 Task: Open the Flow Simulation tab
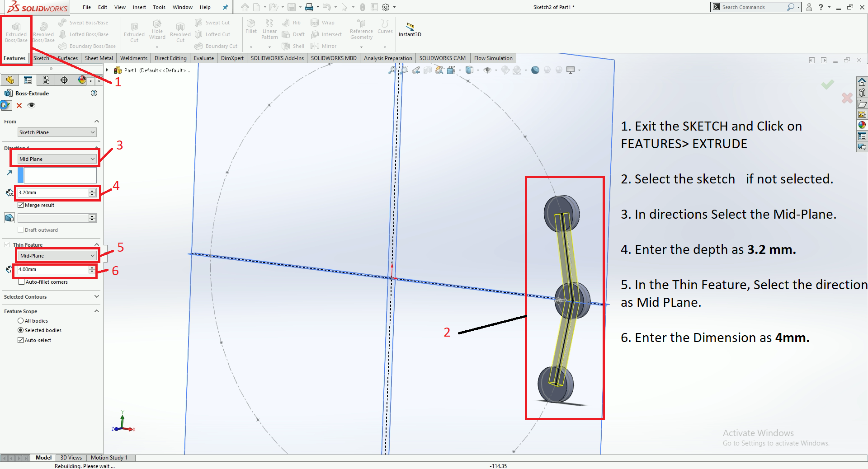point(493,58)
